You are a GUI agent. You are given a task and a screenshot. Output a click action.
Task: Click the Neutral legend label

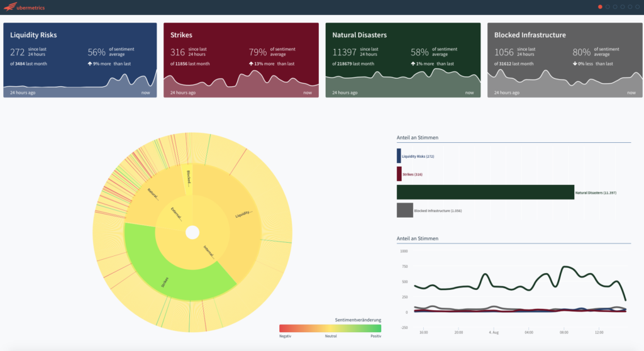331,336
